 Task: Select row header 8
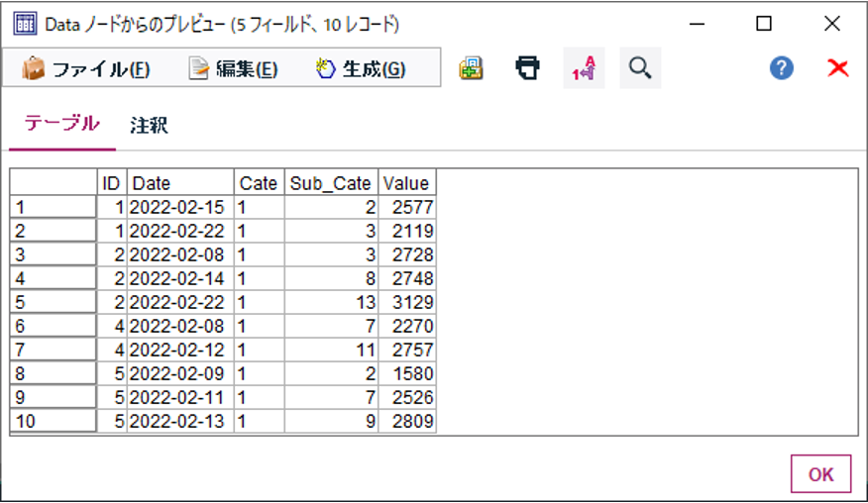[x=54, y=373]
